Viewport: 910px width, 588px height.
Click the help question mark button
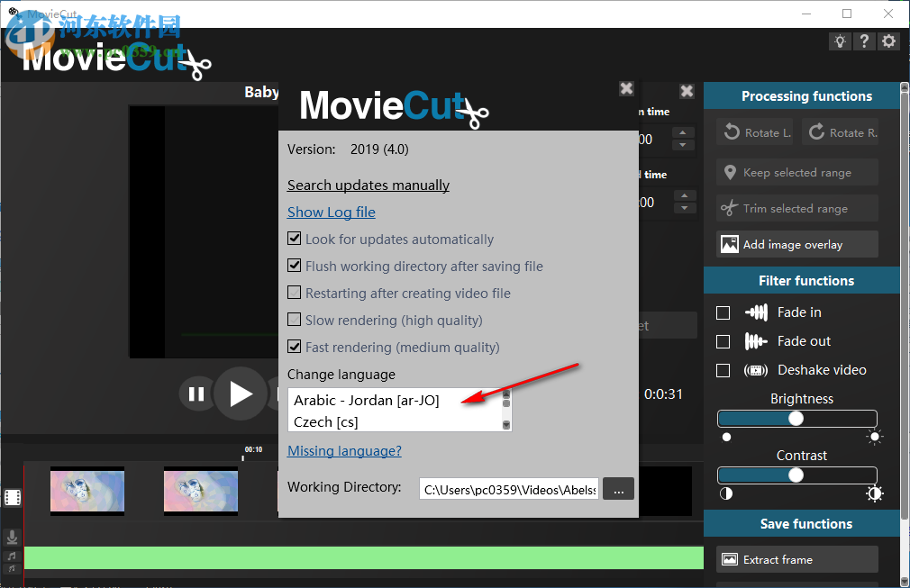point(864,41)
